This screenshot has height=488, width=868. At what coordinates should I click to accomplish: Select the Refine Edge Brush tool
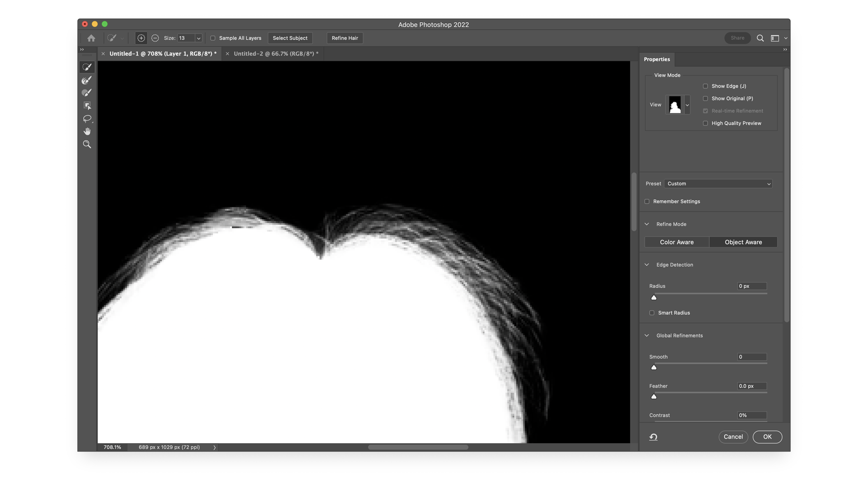click(87, 80)
